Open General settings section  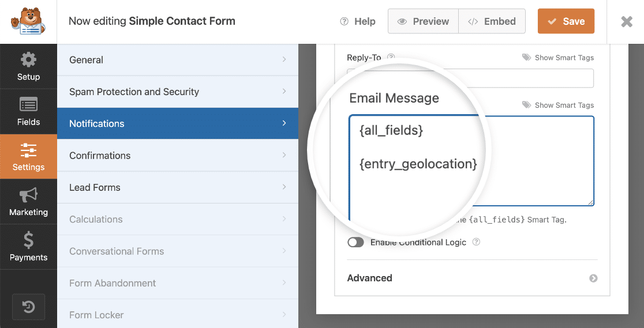click(x=177, y=59)
